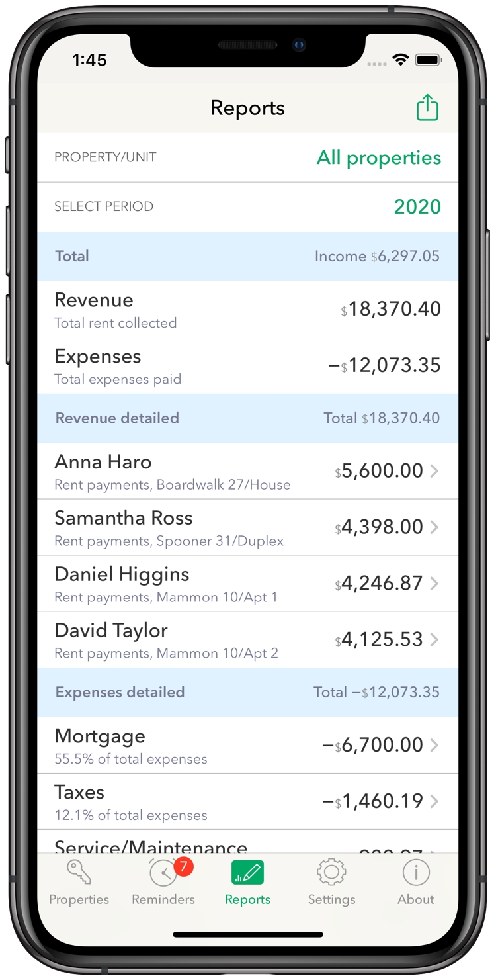Expand Taxes expense chevron

pyautogui.click(x=434, y=801)
